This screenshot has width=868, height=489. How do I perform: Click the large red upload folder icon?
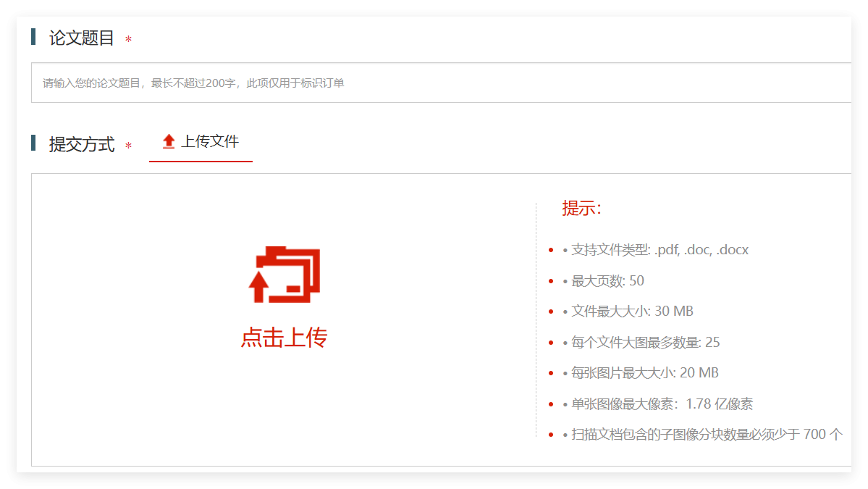pyautogui.click(x=285, y=275)
